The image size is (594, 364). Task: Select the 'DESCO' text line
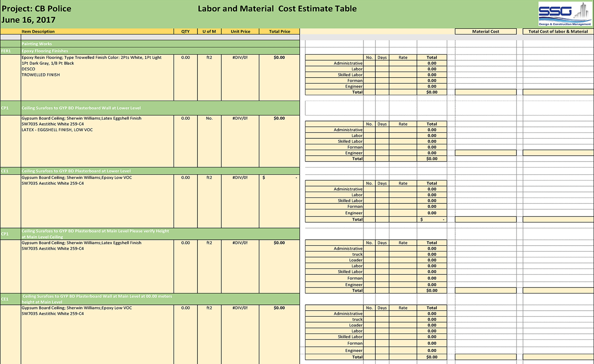tap(28, 69)
